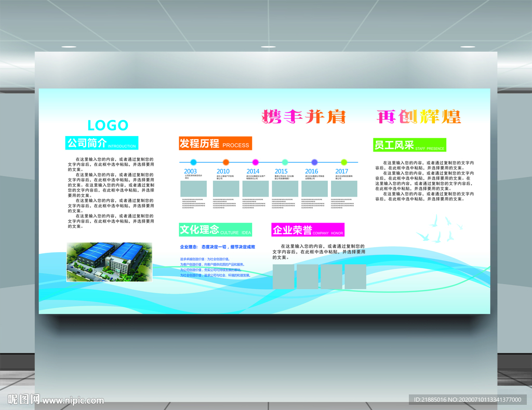
Task: Select the 企业理念: 态度决定一切 slogan line
Action: (218, 247)
